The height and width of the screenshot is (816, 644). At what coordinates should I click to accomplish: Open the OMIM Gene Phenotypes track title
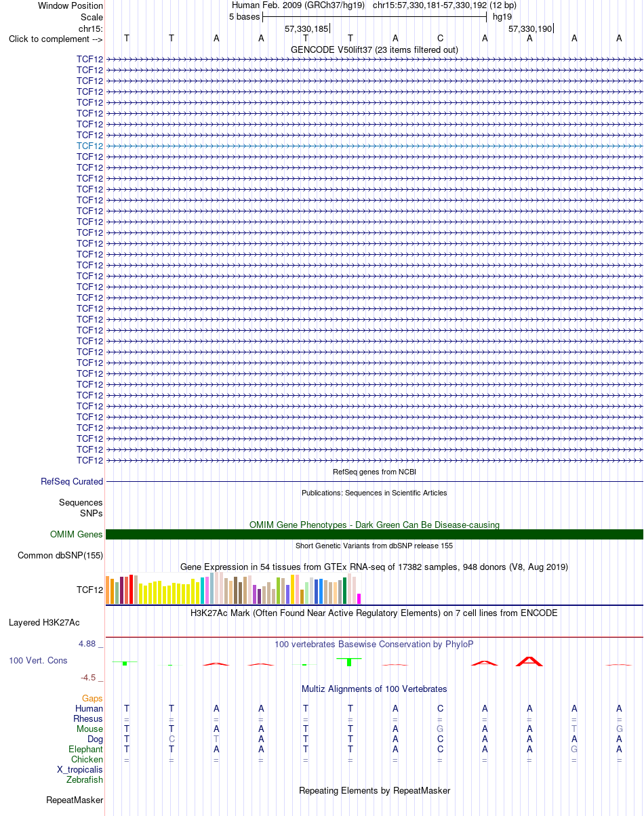click(374, 525)
